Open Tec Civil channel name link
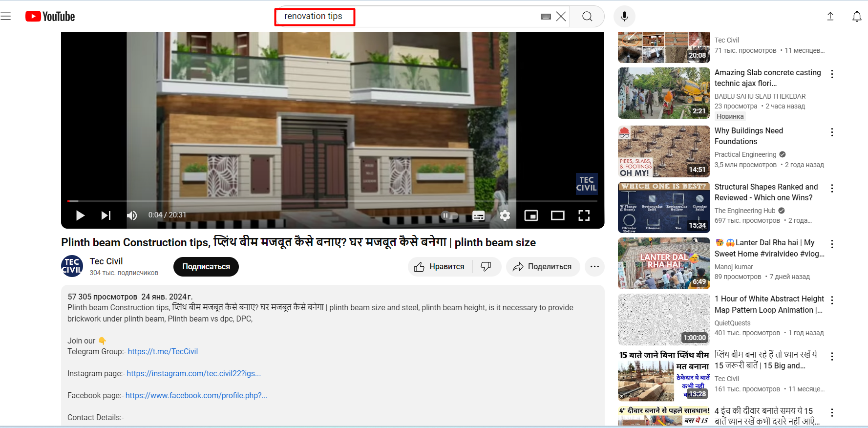Screen dimensions: 868x428 coord(106,261)
